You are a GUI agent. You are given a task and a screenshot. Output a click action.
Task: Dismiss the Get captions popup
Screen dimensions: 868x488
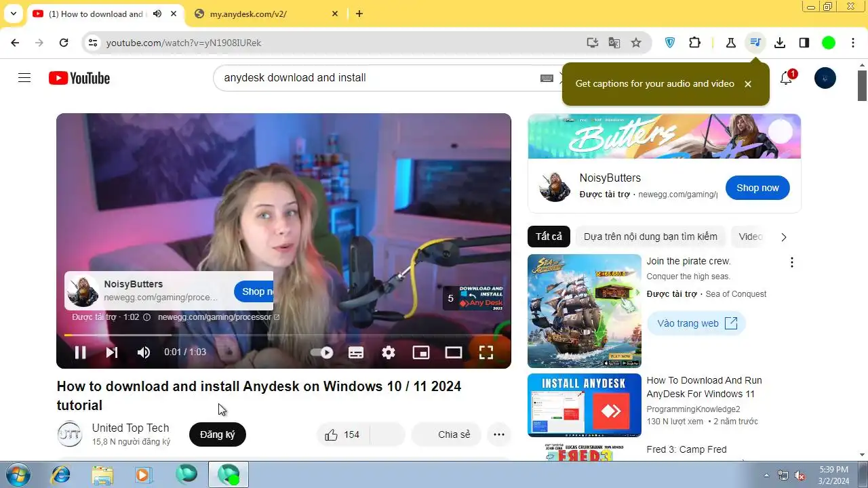click(748, 84)
